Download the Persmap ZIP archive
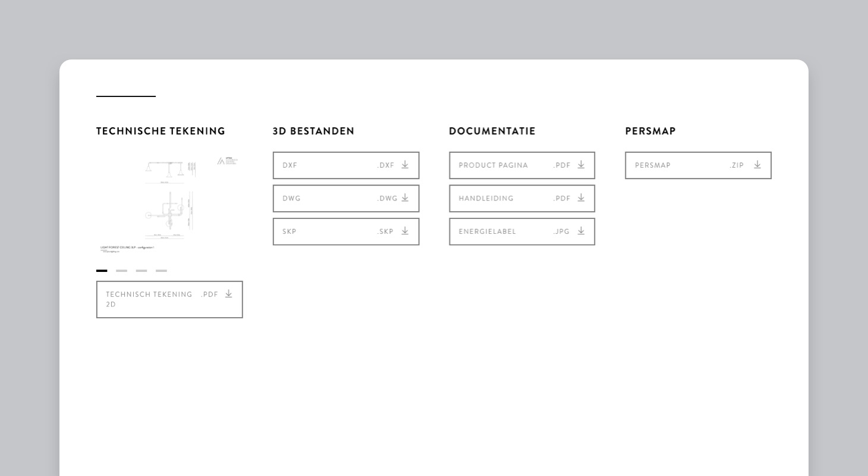The height and width of the screenshot is (476, 868). (698, 165)
